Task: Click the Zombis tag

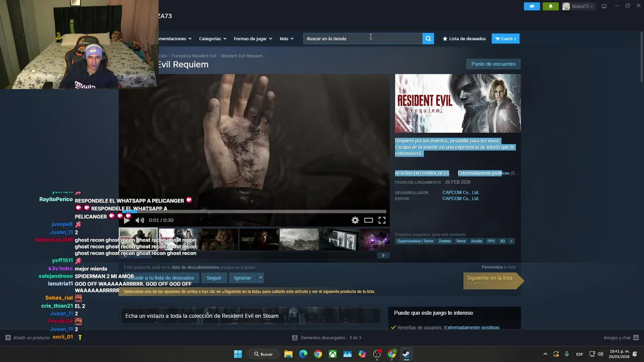Action: pos(445,241)
